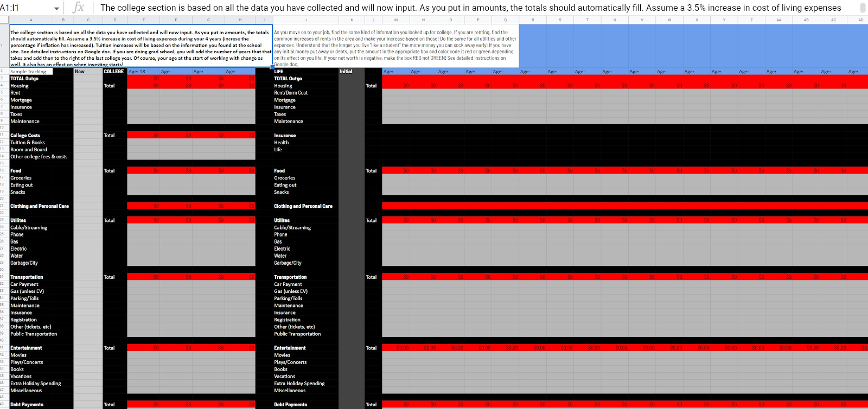Select 'Groceries' in the college section
Screen dimensions: 868x409
point(21,178)
